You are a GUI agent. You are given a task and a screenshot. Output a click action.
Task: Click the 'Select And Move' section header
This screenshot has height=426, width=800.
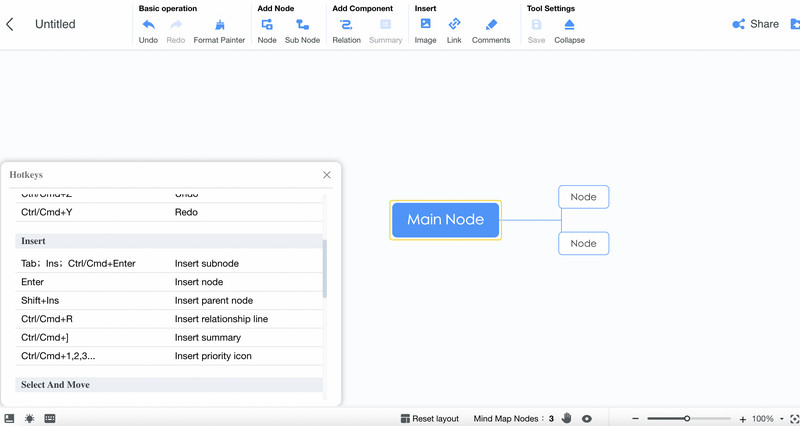pyautogui.click(x=169, y=385)
